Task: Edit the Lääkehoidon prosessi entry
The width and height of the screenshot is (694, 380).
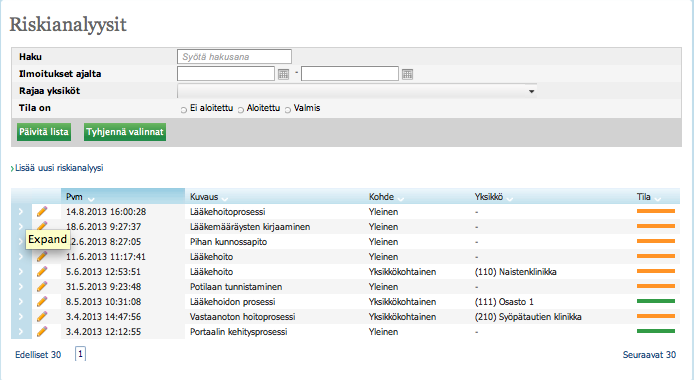Action: point(42,302)
